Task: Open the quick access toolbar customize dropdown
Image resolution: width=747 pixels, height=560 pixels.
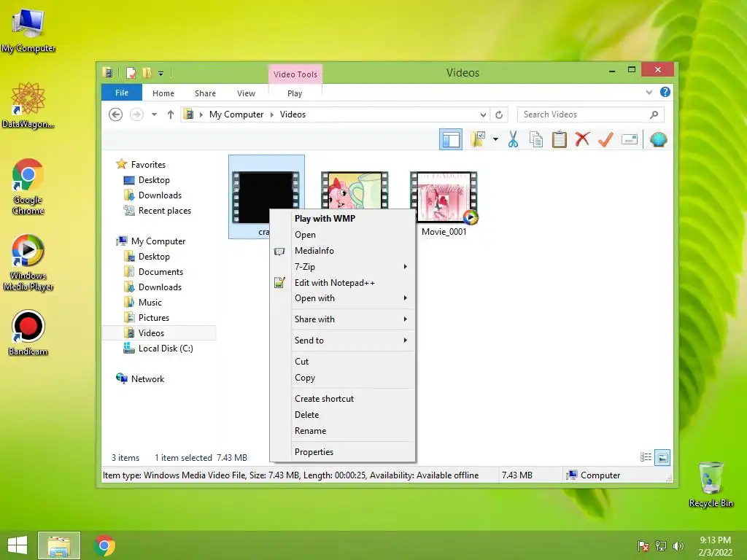Action: [161, 74]
